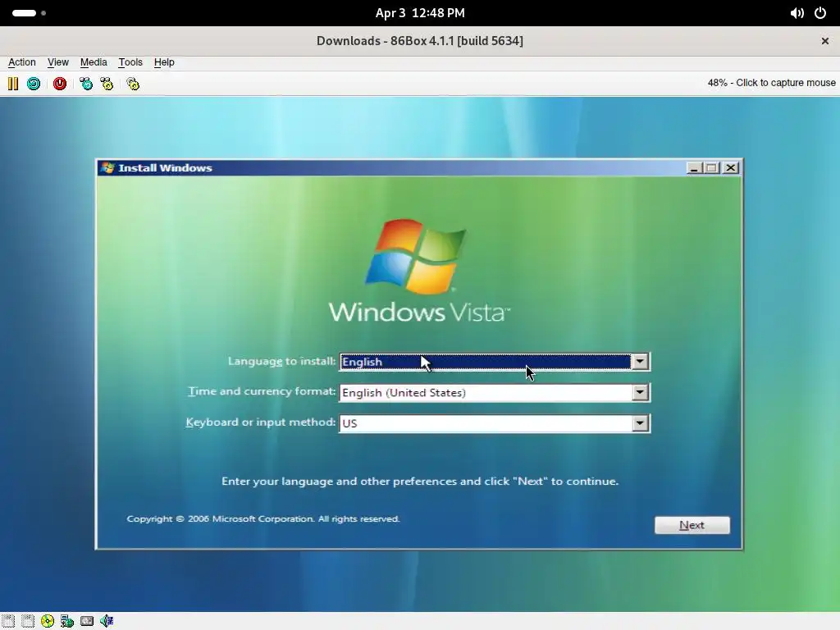Close the 86Box window
The width and height of the screenshot is (840, 630).
[x=825, y=41]
